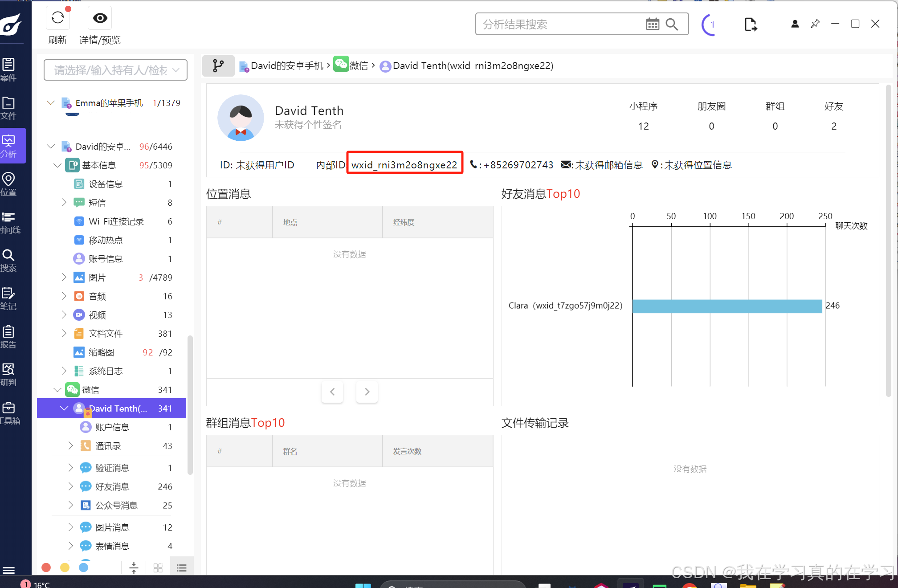Open the holder selection dropdown

click(x=115, y=70)
